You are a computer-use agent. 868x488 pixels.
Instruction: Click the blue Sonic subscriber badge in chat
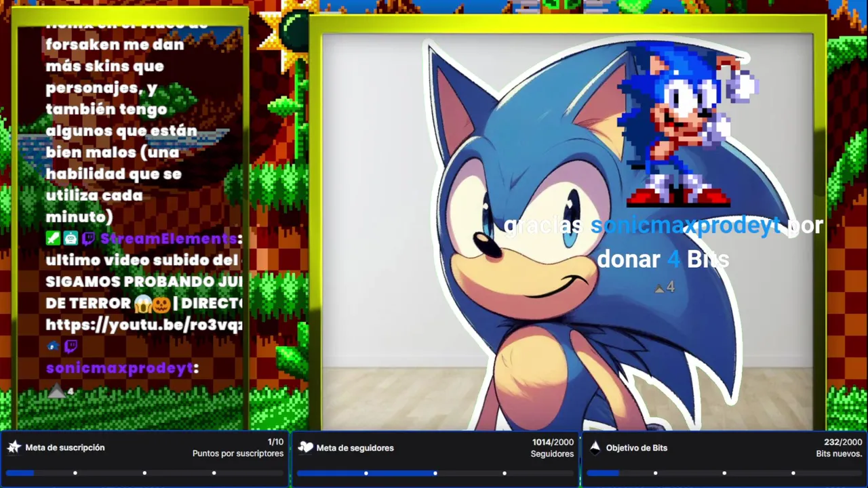pos(54,346)
